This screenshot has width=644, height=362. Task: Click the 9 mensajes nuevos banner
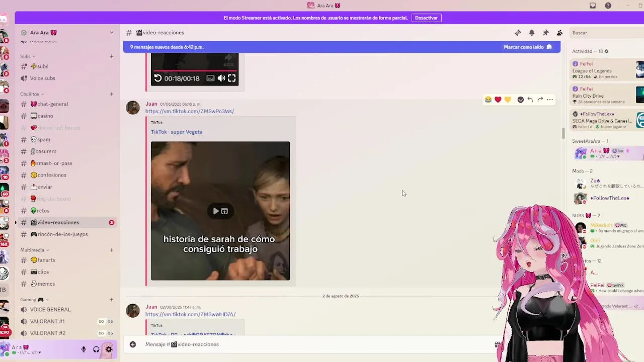(342, 47)
